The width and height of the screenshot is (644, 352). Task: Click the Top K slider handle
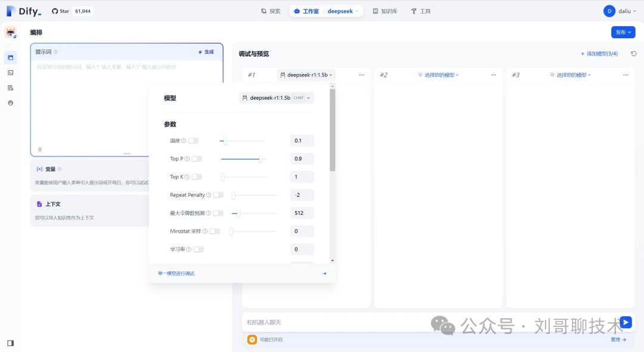(x=222, y=177)
